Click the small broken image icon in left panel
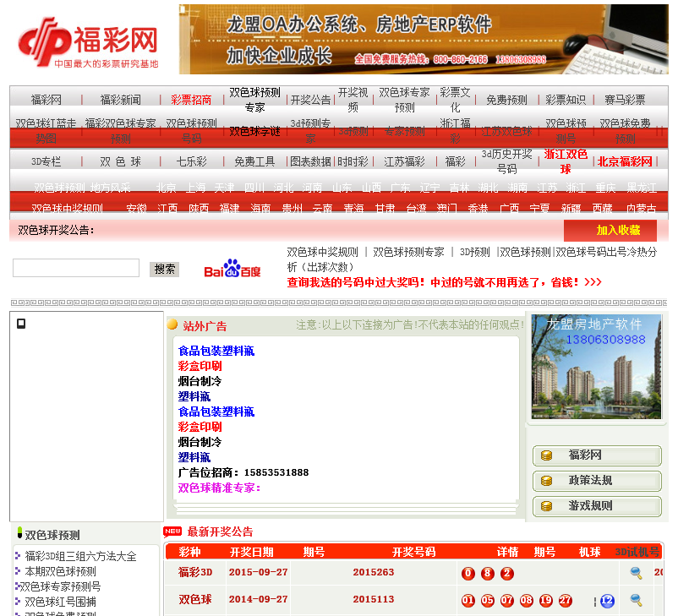 pyautogui.click(x=21, y=324)
